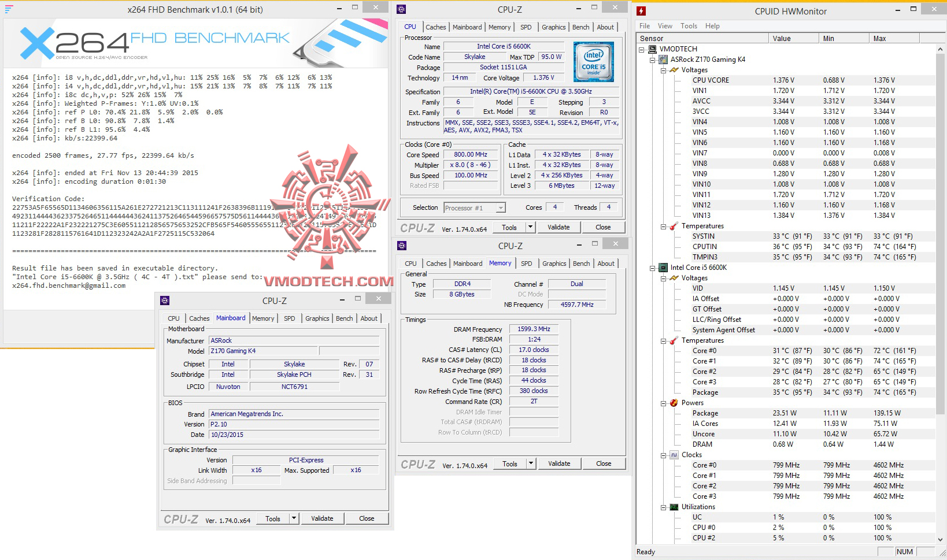Select SPD tab in the CPU-Z Memory window
Viewport: 947px width, 560px height.
click(x=526, y=264)
